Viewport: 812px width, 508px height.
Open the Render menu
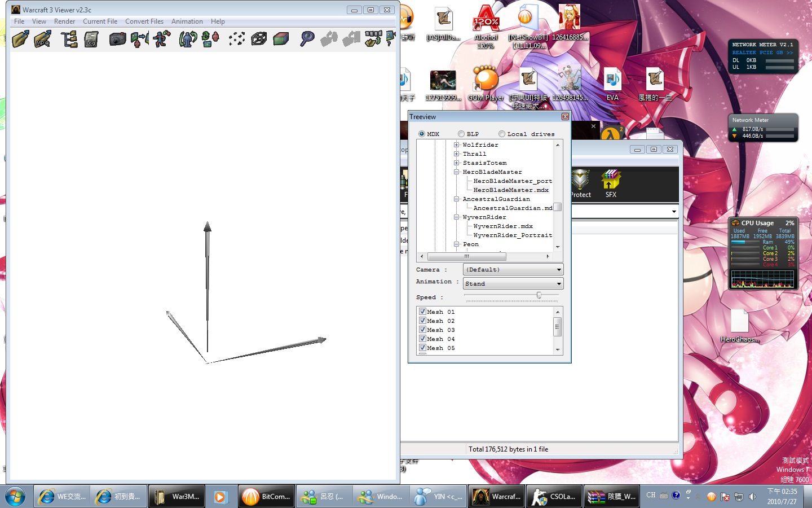tap(64, 21)
